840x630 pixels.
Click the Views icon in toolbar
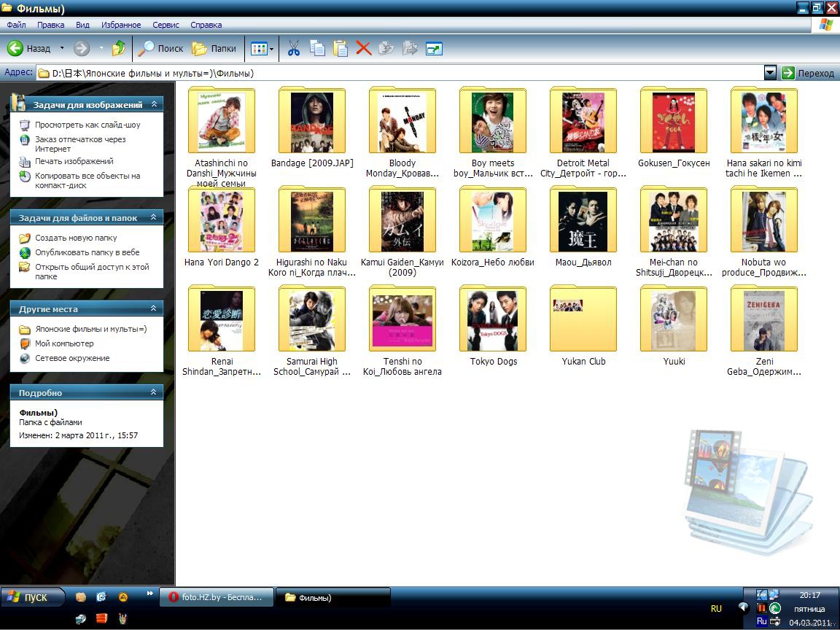[259, 49]
